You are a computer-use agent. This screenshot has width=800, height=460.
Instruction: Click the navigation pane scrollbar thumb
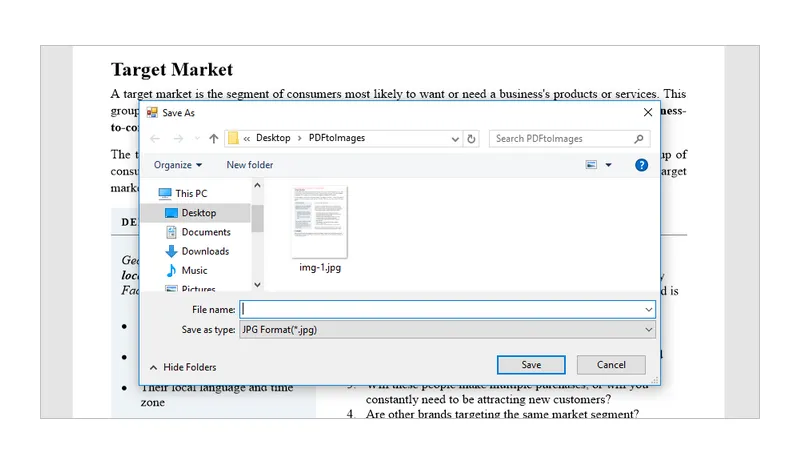coord(258,218)
